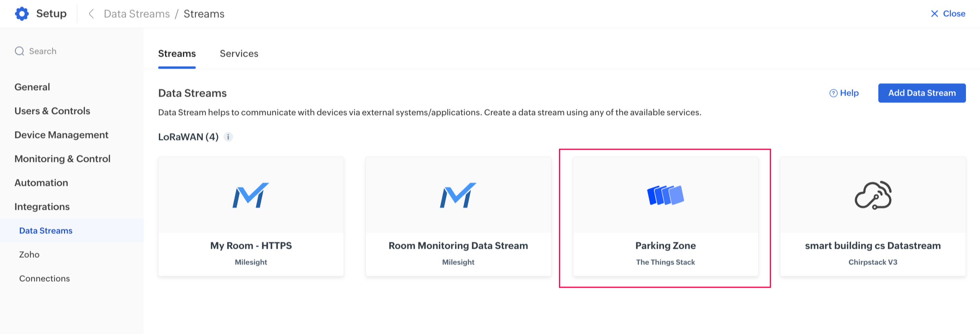Click Add Data Stream button
This screenshot has height=334, width=980.
pos(921,93)
